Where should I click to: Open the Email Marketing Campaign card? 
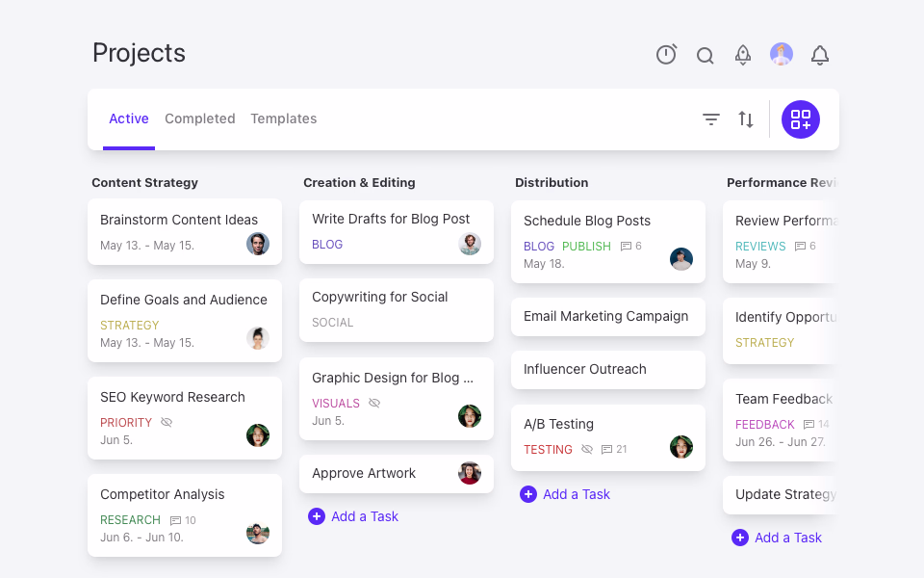click(605, 316)
